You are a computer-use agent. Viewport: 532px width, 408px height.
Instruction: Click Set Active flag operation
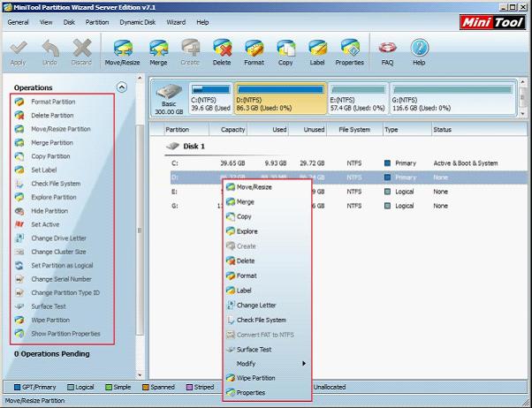45,224
